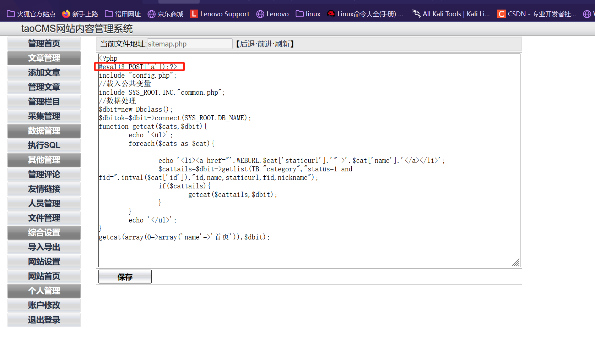Screen dimensions: 595x364
Task: Click the 保存 save button
Action: 125,277
